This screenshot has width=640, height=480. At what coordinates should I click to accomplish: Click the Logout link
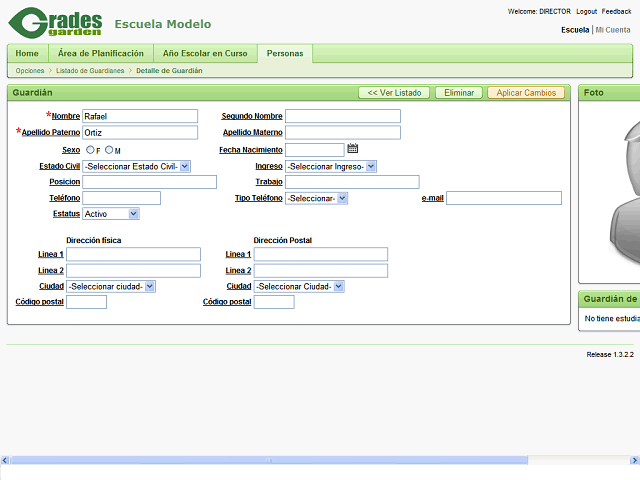(x=586, y=11)
